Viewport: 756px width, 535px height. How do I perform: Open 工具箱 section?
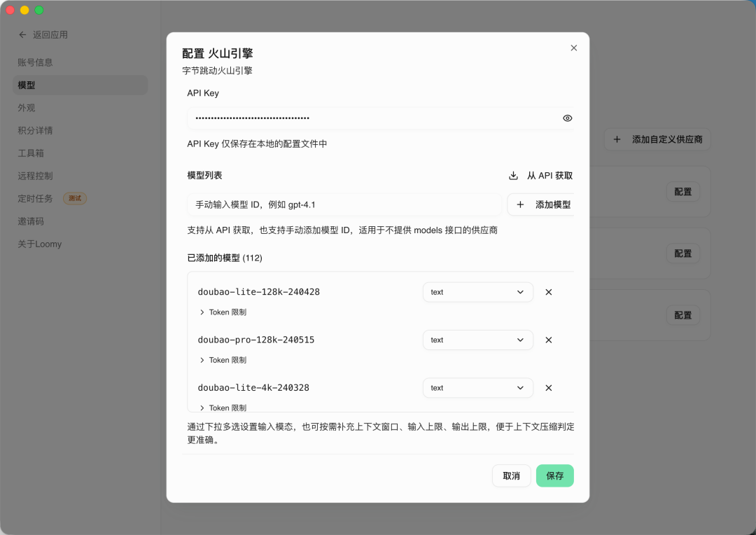80,153
